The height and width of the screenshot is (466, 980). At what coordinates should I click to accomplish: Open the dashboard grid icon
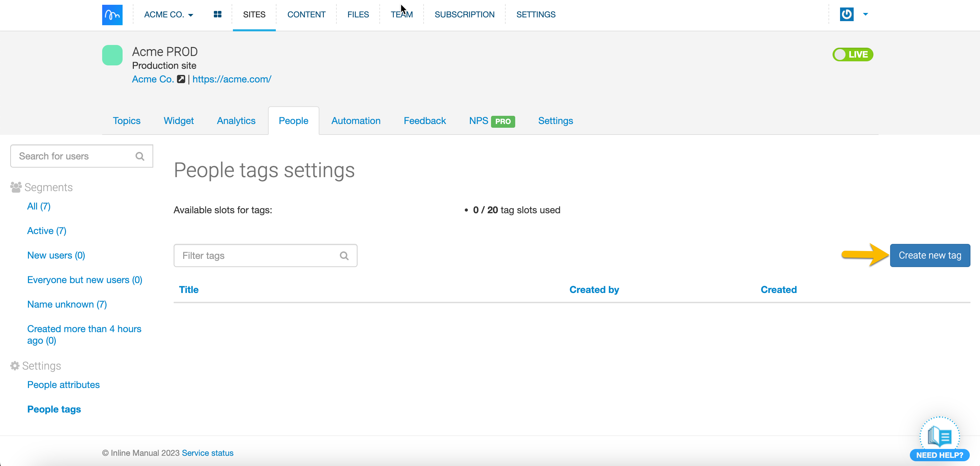[x=217, y=14]
